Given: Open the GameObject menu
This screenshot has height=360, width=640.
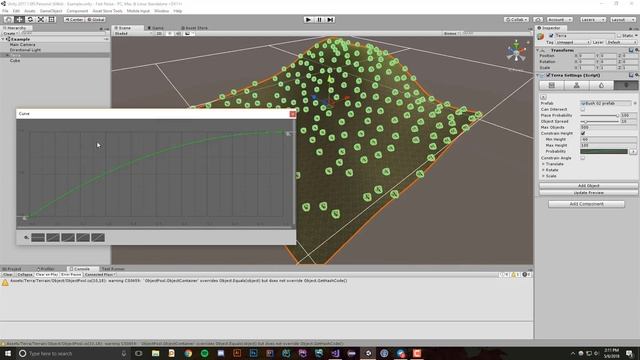Looking at the screenshot, I should pos(51,11).
